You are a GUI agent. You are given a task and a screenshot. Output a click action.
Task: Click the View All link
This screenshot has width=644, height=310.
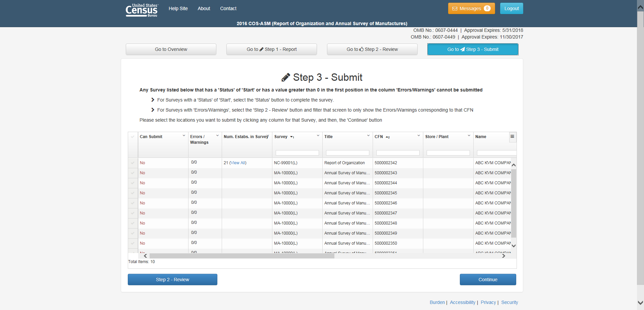pos(237,163)
